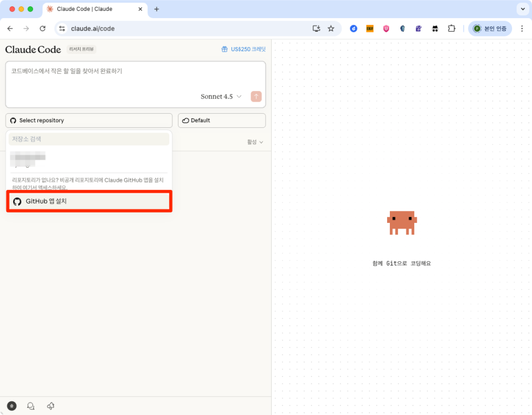Click the gift icon beside credits
This screenshot has height=415, width=532.
225,49
